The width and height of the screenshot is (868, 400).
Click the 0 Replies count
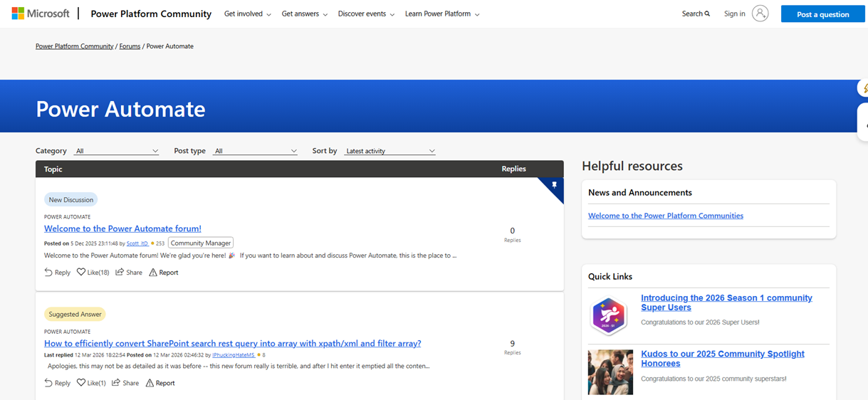click(x=513, y=234)
